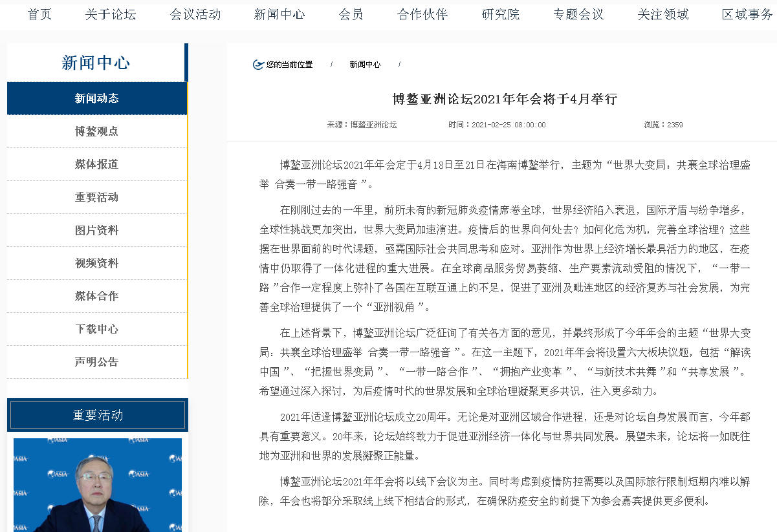Click the paragraph beginning 2021年适逢博鳌亚洲论坛成立20周年
Image resolution: width=777 pixels, height=532 pixels.
coord(505,436)
